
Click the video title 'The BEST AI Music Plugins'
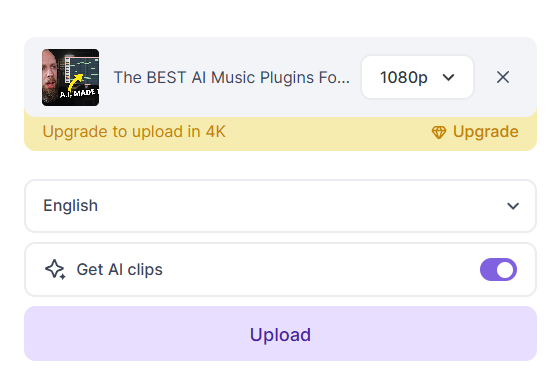(232, 77)
